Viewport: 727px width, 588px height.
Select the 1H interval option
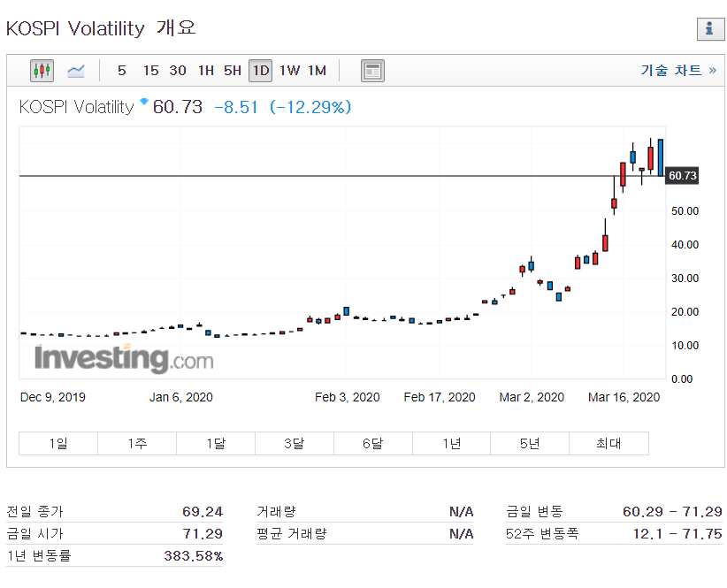205,71
